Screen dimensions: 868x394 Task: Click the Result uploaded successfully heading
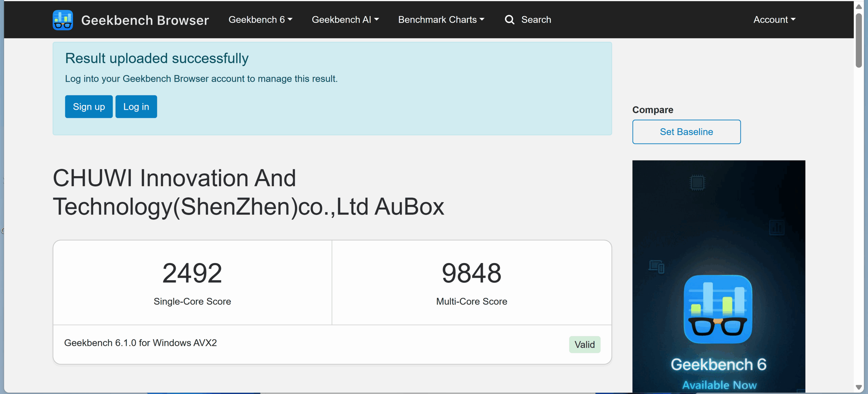[x=157, y=58]
